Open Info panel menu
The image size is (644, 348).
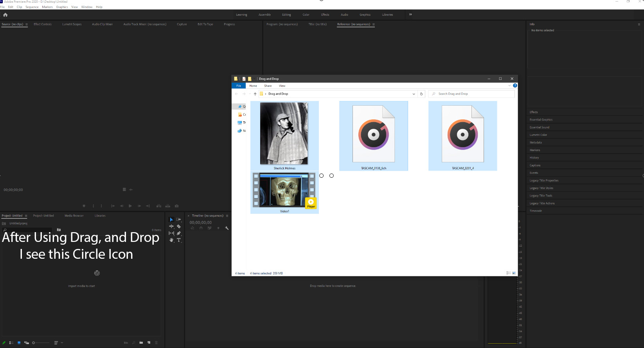639,24
